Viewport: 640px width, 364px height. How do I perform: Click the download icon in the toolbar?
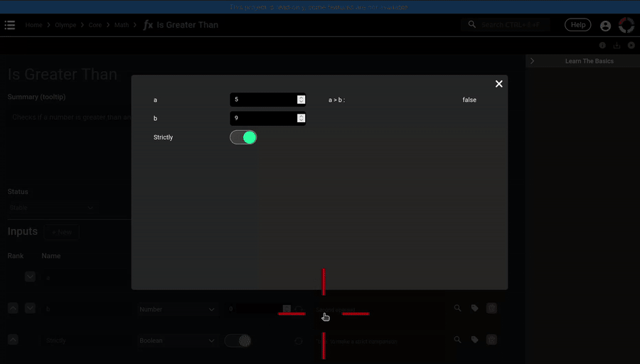[617, 45]
